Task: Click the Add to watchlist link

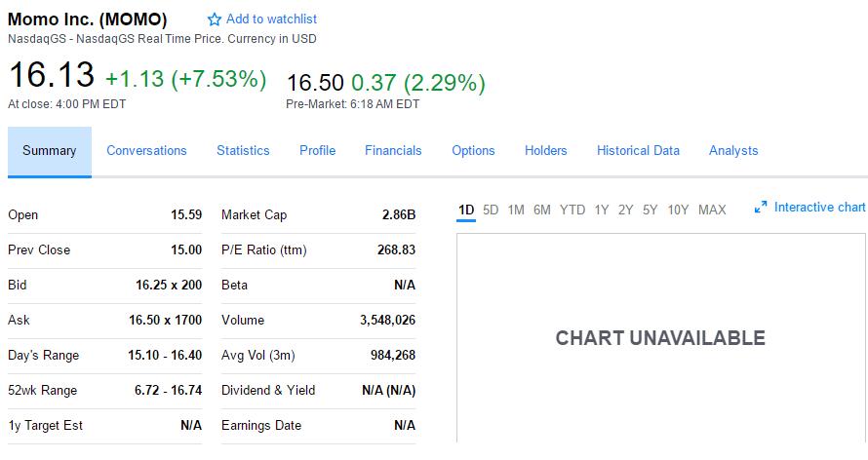Action: pos(271,19)
